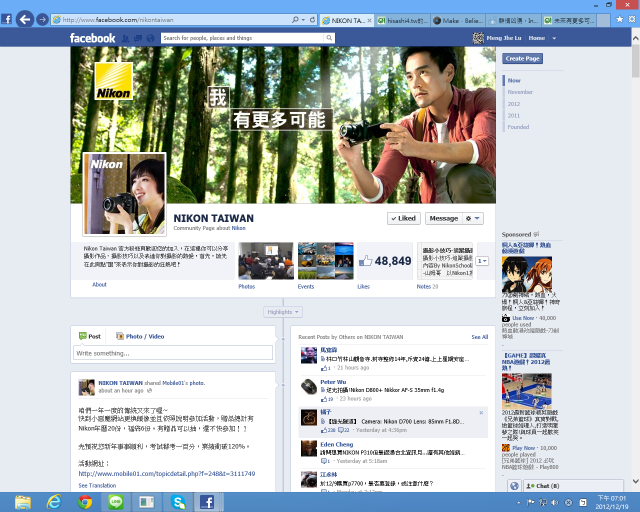Launch Internet Explorer from taskbar
The width and height of the screenshot is (640, 512).
click(x=54, y=502)
